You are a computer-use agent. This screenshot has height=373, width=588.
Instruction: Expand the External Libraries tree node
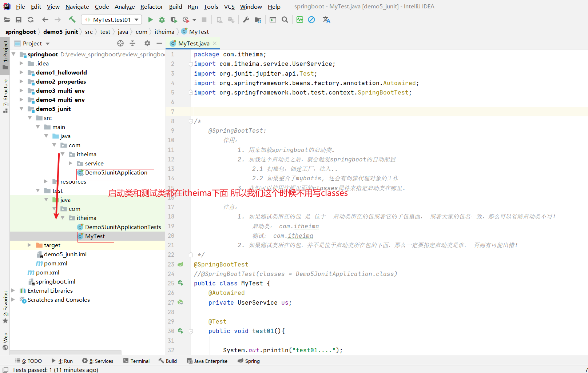[13, 290]
